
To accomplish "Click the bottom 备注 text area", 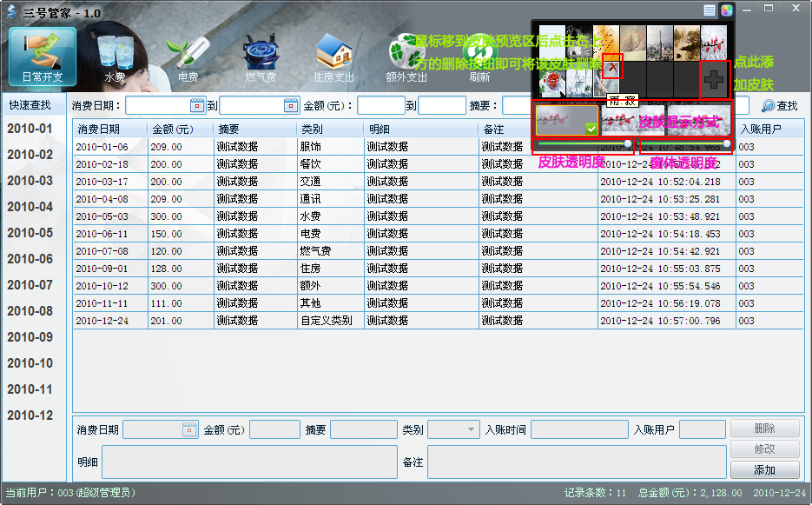I will coord(577,462).
